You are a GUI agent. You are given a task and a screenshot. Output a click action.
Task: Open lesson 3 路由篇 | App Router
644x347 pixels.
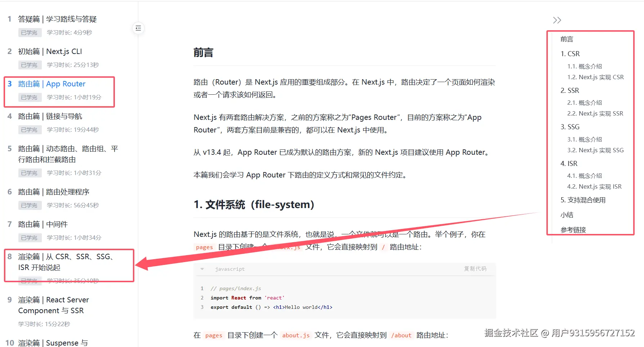click(x=52, y=84)
